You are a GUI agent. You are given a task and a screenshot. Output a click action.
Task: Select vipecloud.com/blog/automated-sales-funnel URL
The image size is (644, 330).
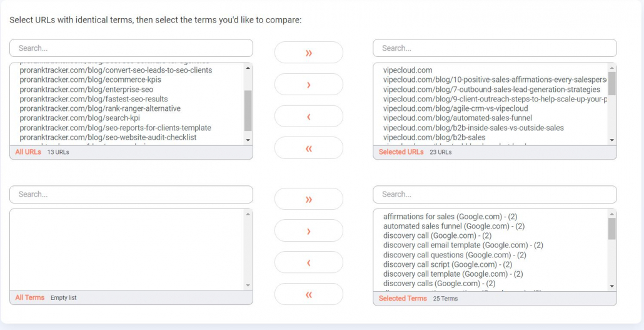point(457,118)
